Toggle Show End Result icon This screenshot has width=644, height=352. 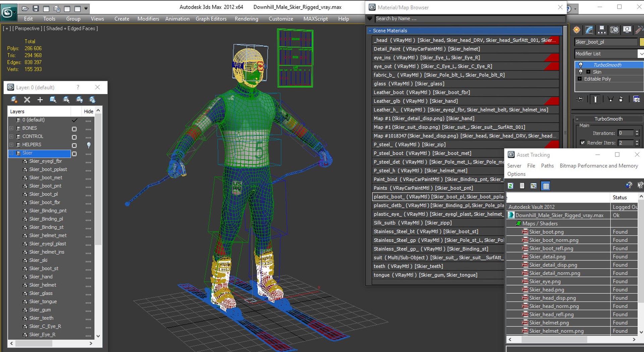pyautogui.click(x=595, y=99)
